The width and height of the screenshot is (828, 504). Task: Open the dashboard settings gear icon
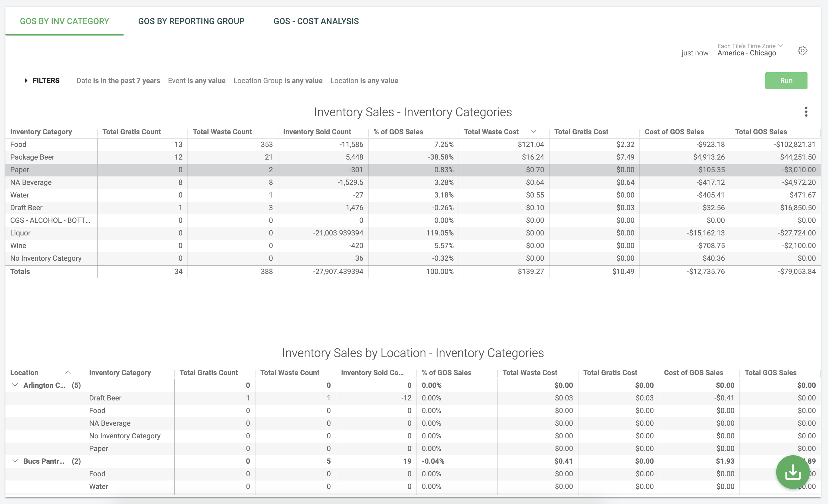pos(802,51)
